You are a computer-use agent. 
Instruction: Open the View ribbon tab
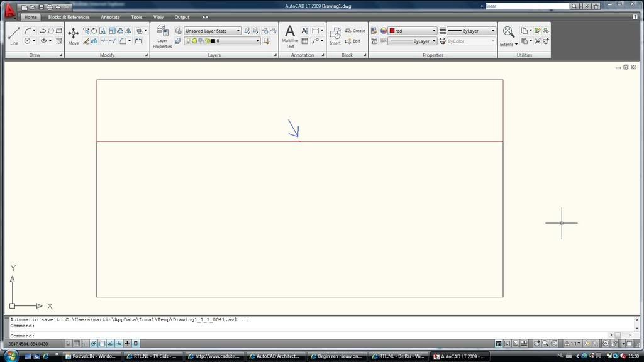coord(158,17)
